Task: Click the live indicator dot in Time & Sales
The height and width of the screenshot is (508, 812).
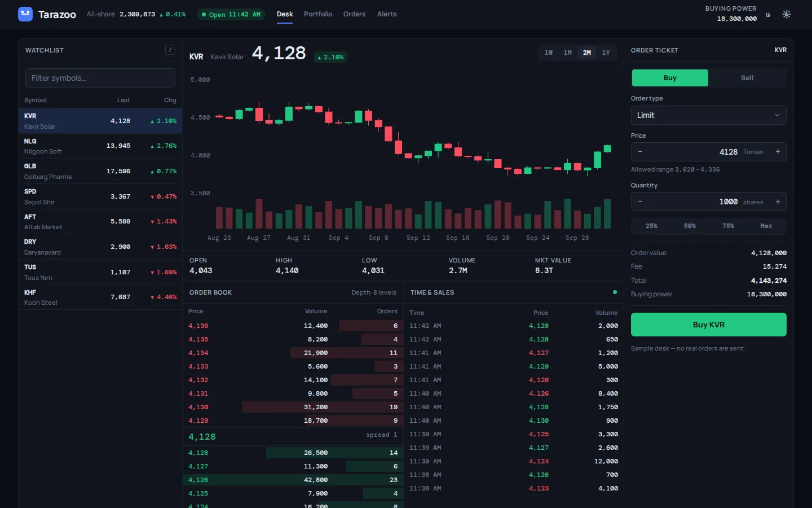Action: coord(615,292)
